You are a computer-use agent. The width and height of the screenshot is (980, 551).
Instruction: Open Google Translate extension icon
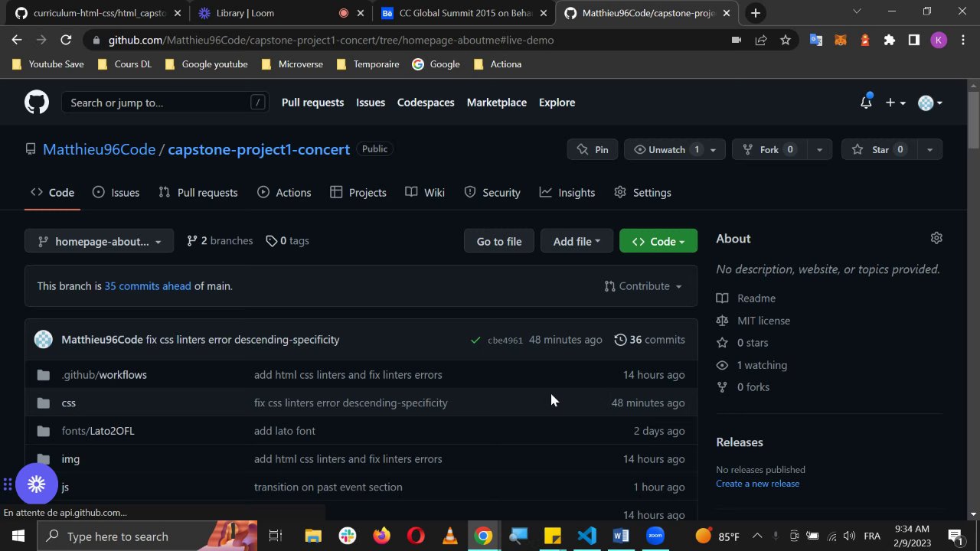815,40
